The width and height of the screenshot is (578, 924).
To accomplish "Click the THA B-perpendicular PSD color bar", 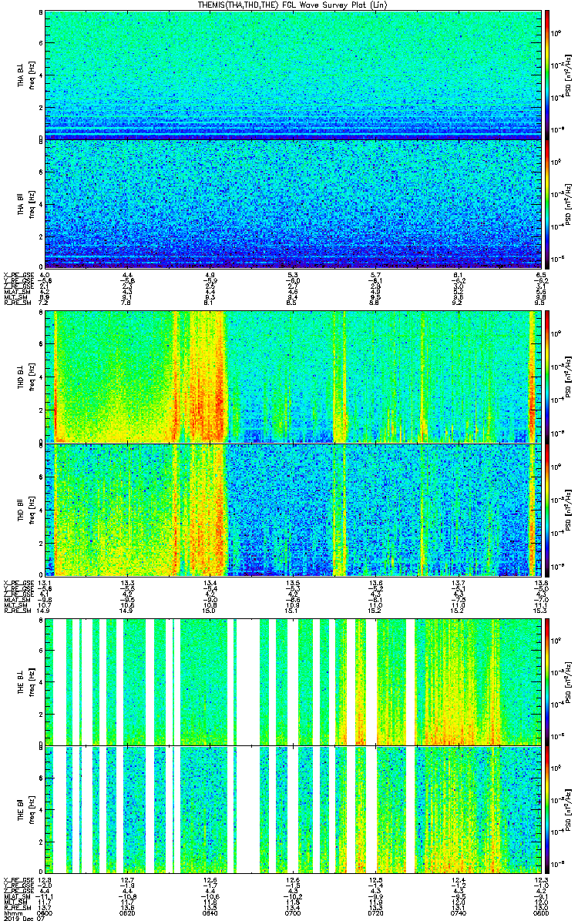I will (546, 75).
